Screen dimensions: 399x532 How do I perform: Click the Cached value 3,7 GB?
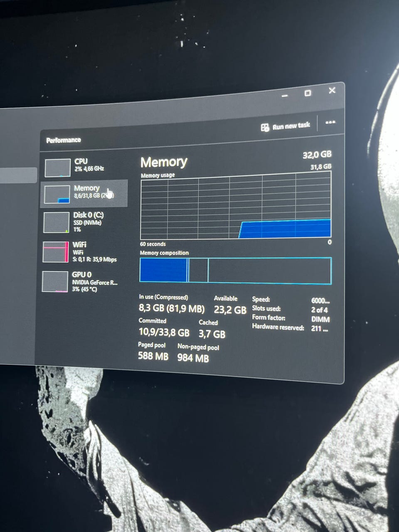tap(212, 334)
